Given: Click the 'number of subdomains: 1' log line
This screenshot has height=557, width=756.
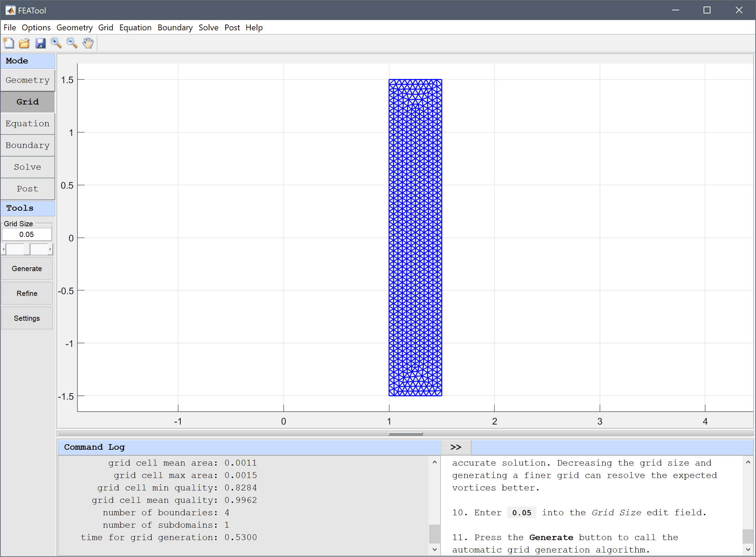Looking at the screenshot, I should [166, 525].
